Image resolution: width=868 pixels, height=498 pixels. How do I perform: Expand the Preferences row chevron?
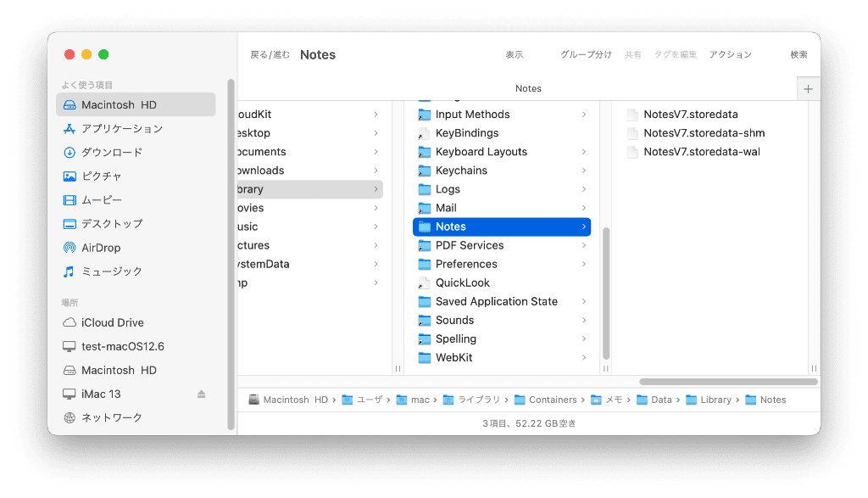(584, 264)
